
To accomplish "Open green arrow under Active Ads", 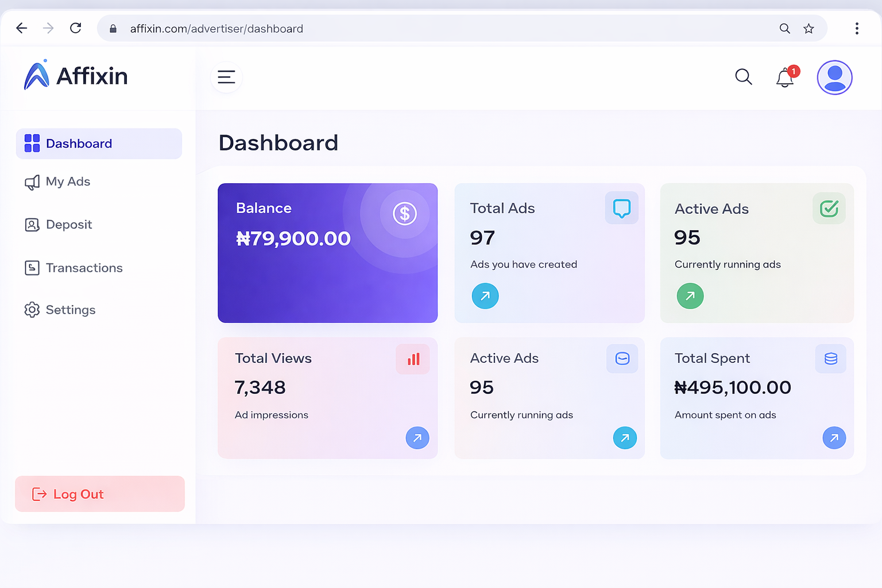I will [690, 296].
